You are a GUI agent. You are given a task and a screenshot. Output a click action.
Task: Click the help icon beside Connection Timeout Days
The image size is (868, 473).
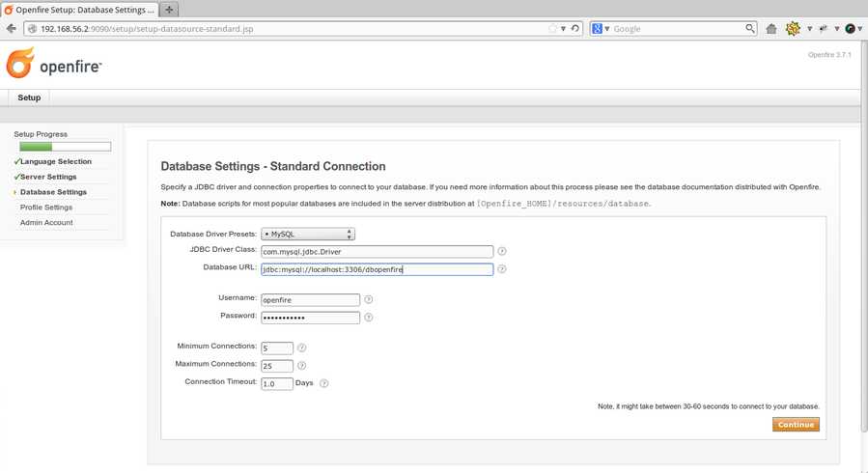coord(323,383)
